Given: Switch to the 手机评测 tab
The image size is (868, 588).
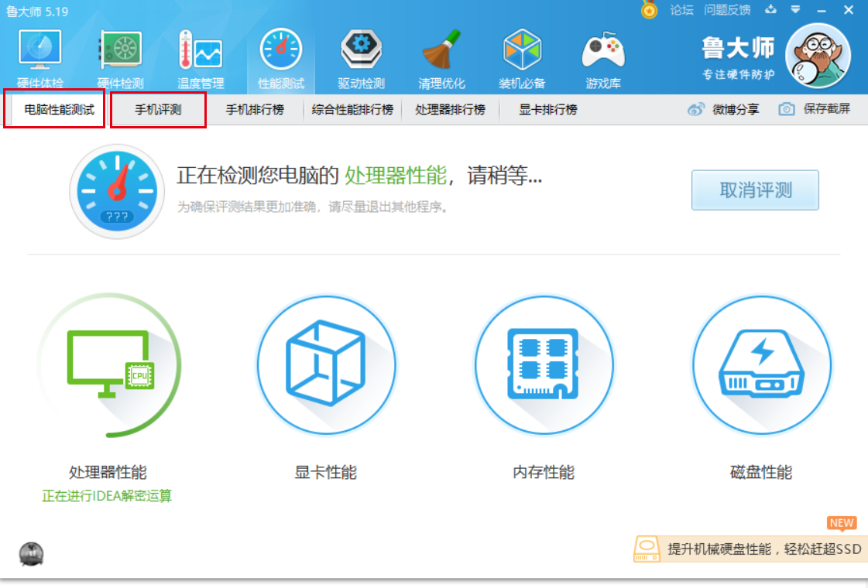Looking at the screenshot, I should point(158,109).
